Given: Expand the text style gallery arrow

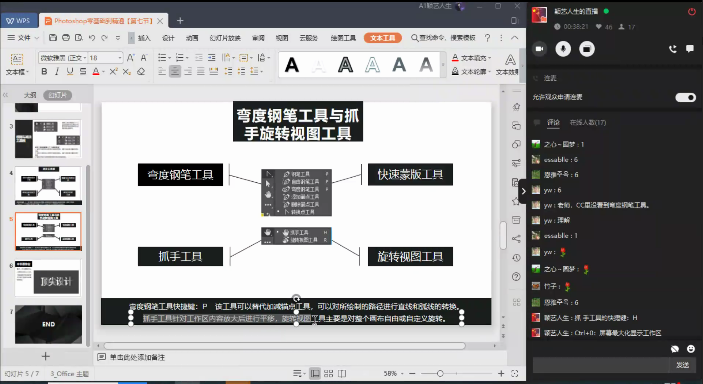Looking at the screenshot, I should tap(443, 65).
